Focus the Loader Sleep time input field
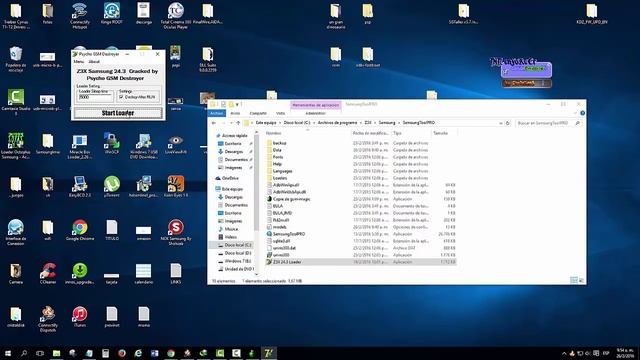 (95, 97)
